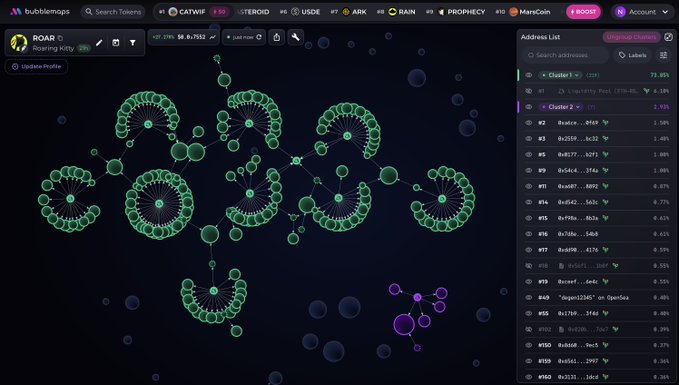The width and height of the screenshot is (679, 385).
Task: Hide address #14 0xd542...563c
Action: coord(529,202)
